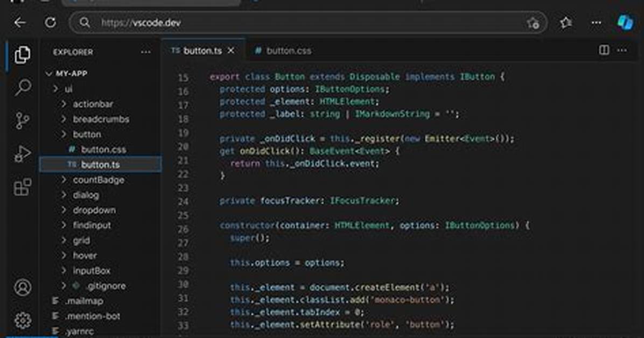Open the Extensions view
This screenshot has width=644, height=338.
23,187
